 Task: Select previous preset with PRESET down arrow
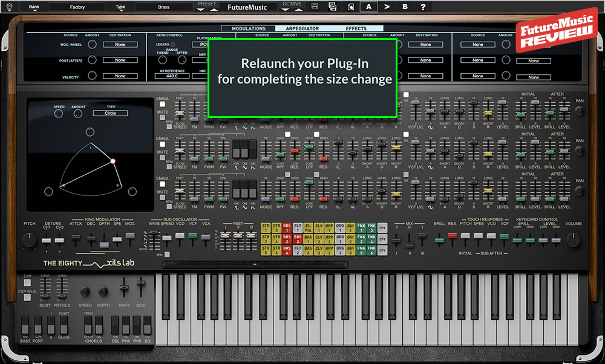pyautogui.click(x=200, y=10)
